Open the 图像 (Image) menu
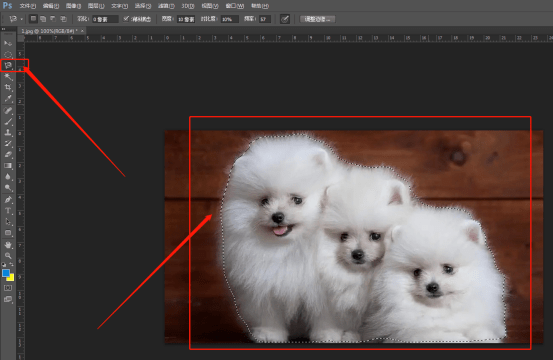 pyautogui.click(x=73, y=6)
